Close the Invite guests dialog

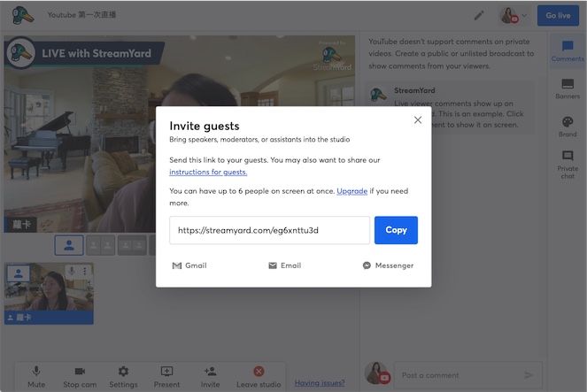[418, 120]
